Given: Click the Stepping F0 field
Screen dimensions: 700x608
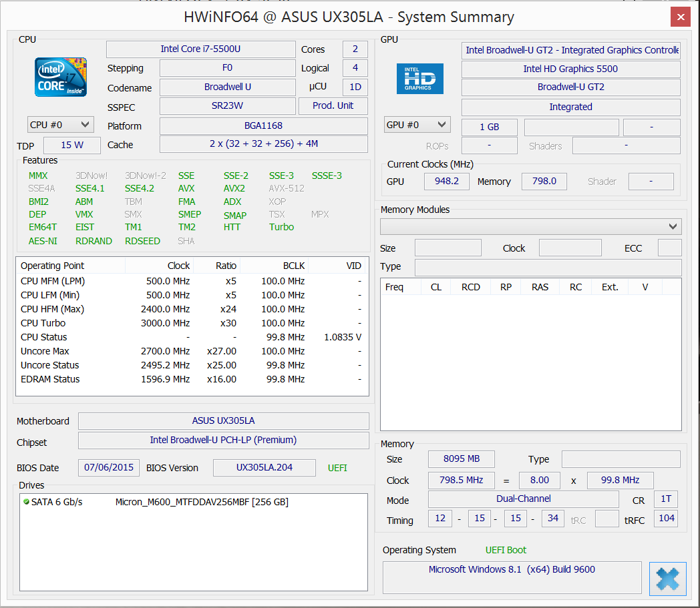Looking at the screenshot, I should click(228, 68).
